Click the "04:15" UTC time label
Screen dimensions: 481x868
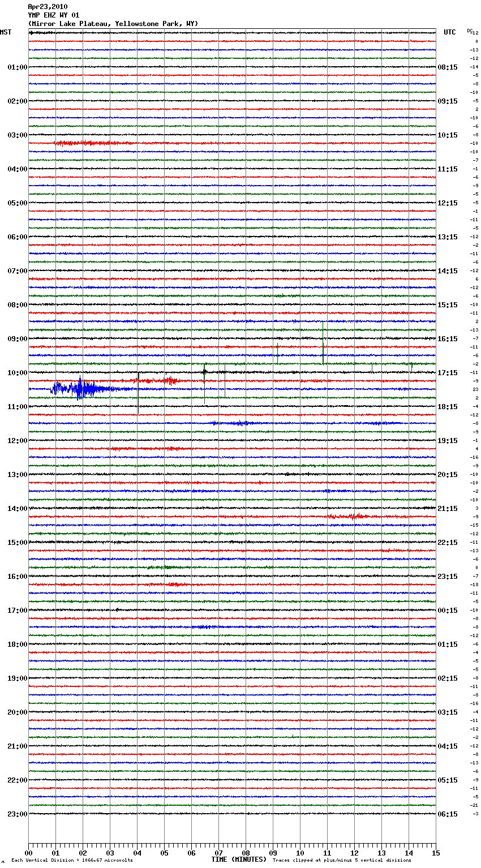(x=448, y=746)
